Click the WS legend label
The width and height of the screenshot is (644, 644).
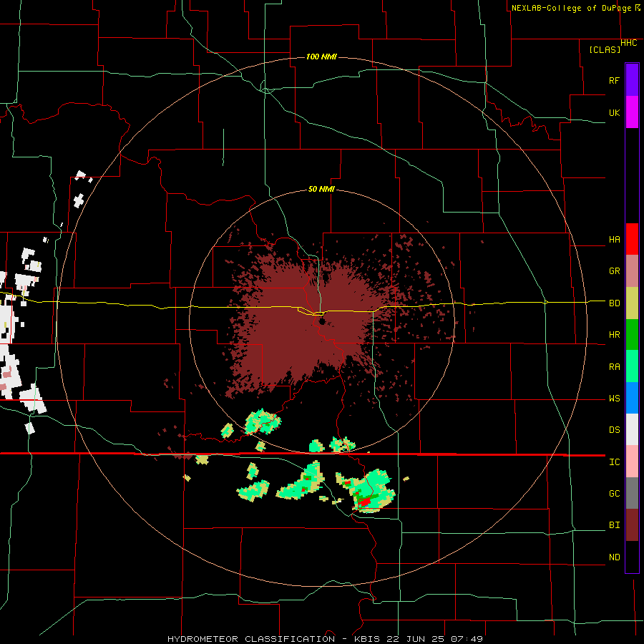point(614,399)
